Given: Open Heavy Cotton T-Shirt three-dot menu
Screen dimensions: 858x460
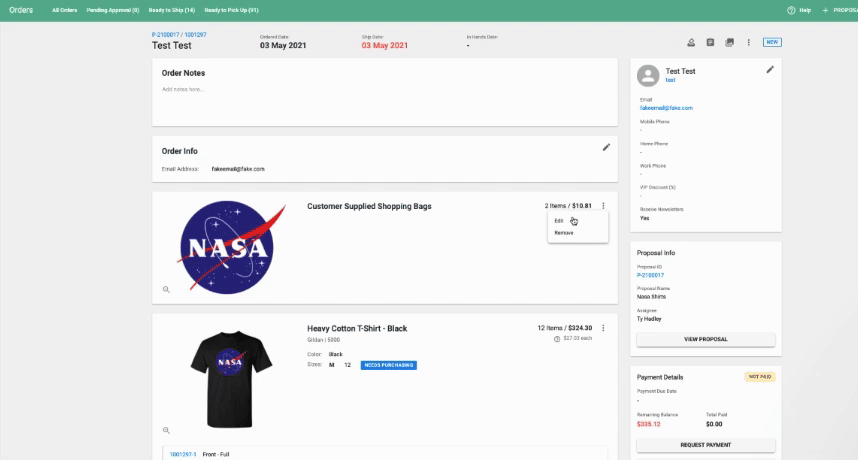Looking at the screenshot, I should [x=603, y=328].
